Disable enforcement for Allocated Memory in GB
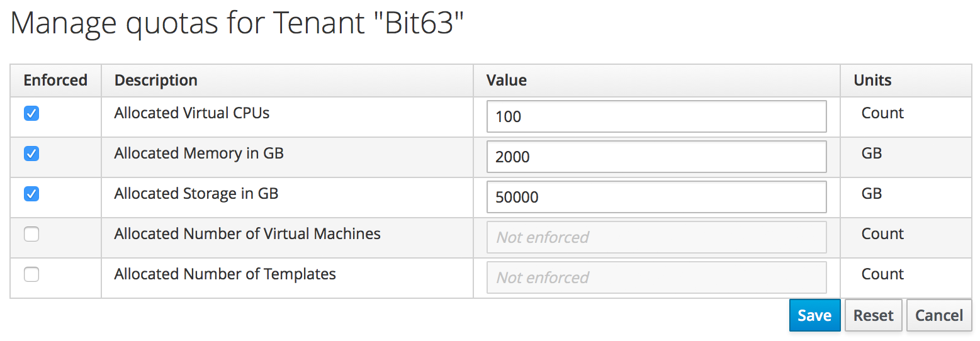This screenshot has width=980, height=341. [x=31, y=154]
